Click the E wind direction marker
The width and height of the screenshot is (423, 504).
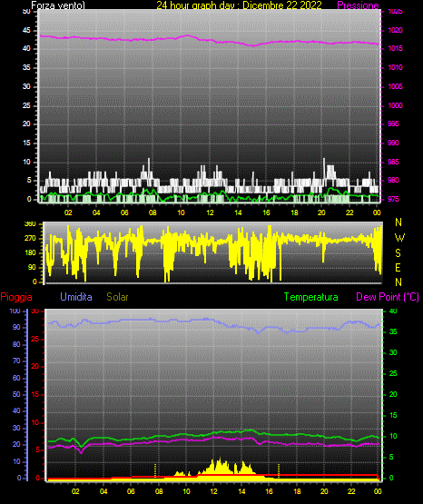(398, 267)
